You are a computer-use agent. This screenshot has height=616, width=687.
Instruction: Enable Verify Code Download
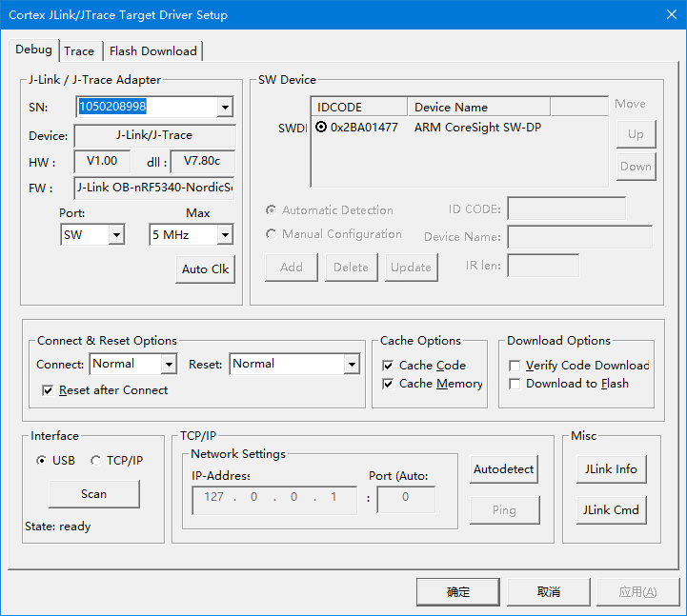515,366
